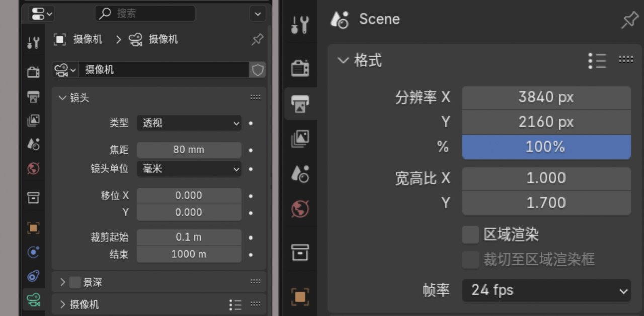Open the Collection properties tab beside Format panel
Viewport: 644px width, 316px height.
(x=300, y=252)
